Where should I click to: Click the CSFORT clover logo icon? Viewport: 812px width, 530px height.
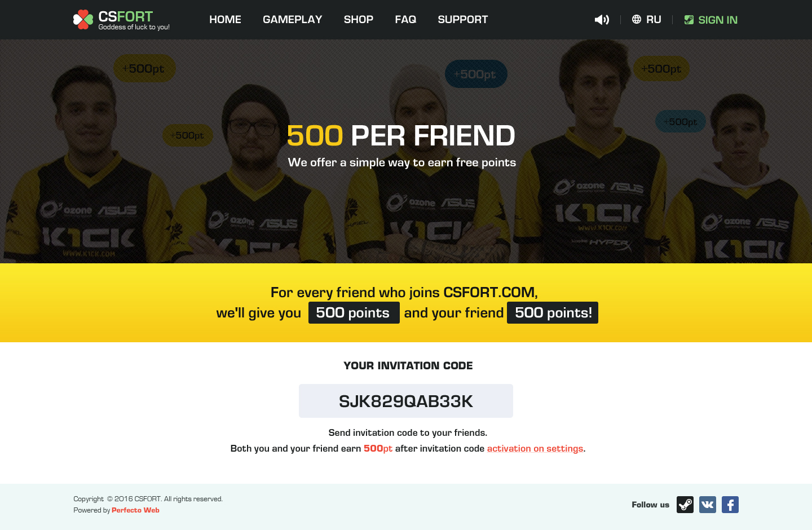click(x=83, y=20)
